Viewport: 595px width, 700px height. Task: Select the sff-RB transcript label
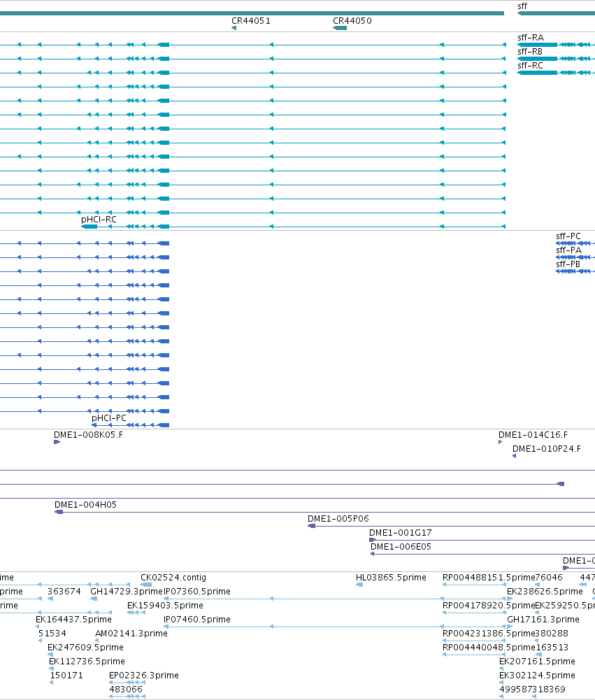coord(530,52)
